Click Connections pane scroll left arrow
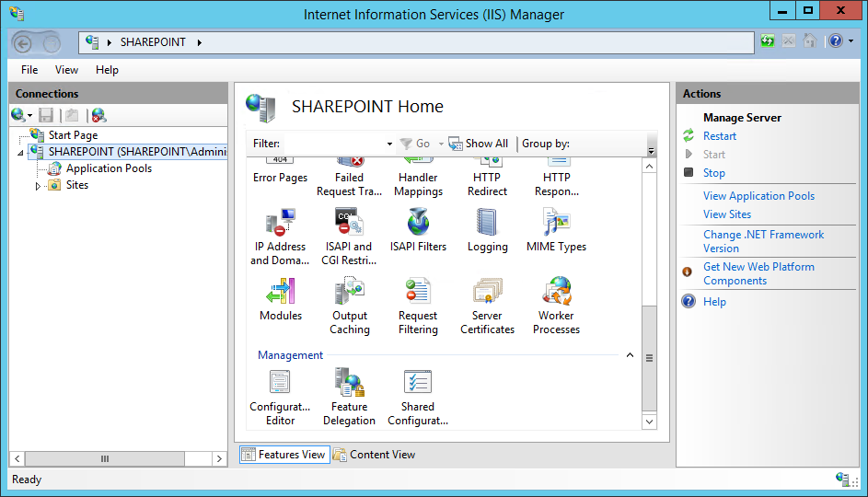The image size is (868, 497). [x=17, y=458]
